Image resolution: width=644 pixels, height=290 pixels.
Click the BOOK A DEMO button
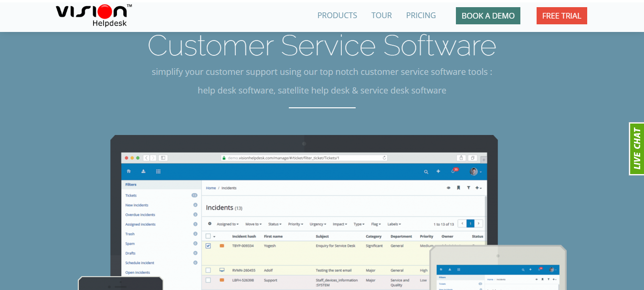(488, 16)
